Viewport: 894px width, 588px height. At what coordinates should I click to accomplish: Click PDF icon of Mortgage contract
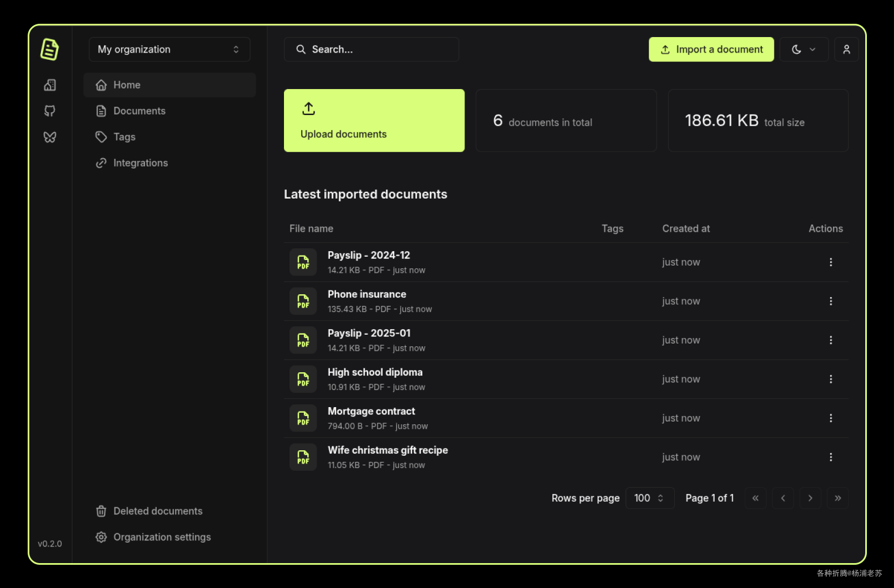point(303,418)
